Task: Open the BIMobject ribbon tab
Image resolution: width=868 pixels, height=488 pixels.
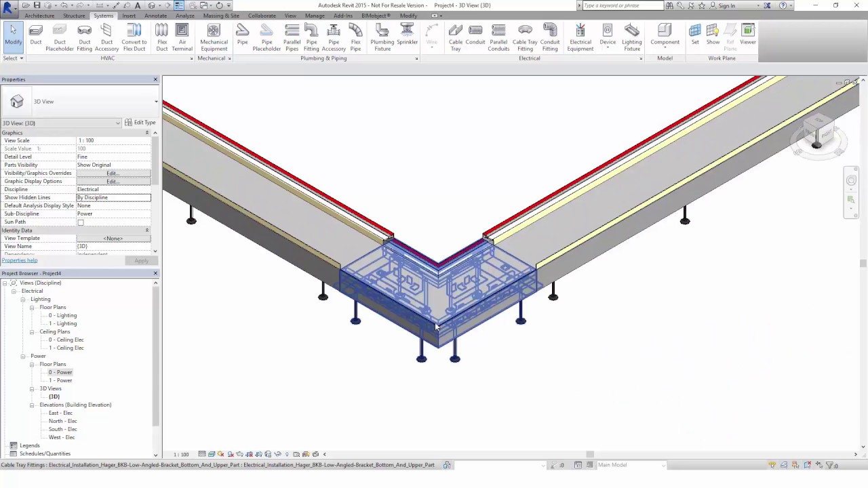Action: (376, 16)
